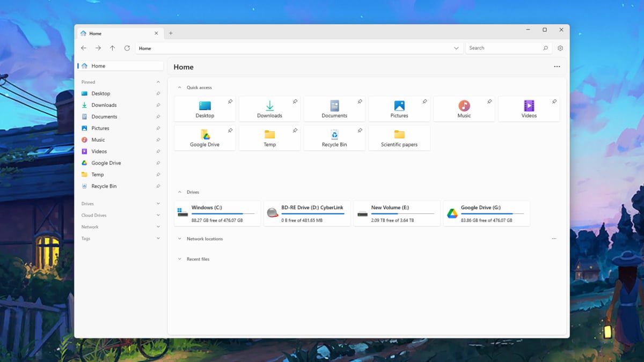Unpin the Desktop tile in Quick access
The height and width of the screenshot is (362, 644).
click(x=230, y=101)
